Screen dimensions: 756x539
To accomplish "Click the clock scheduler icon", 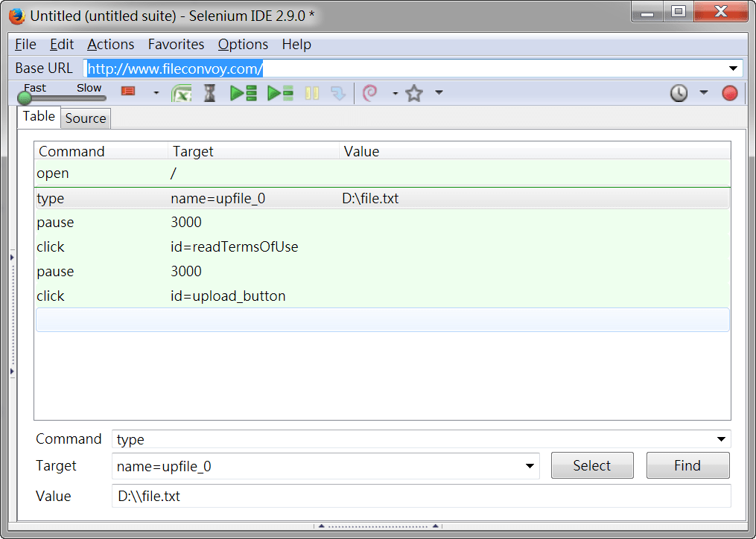I will pos(679,92).
